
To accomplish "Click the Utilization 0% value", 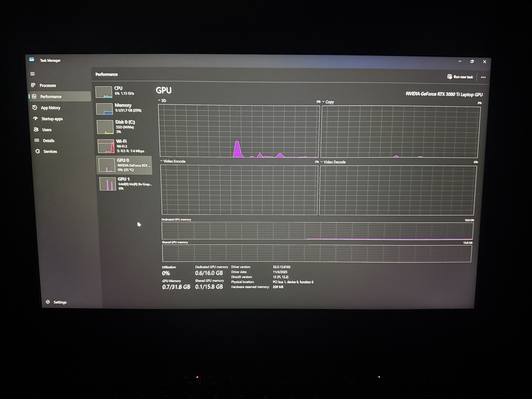I will coord(166,273).
